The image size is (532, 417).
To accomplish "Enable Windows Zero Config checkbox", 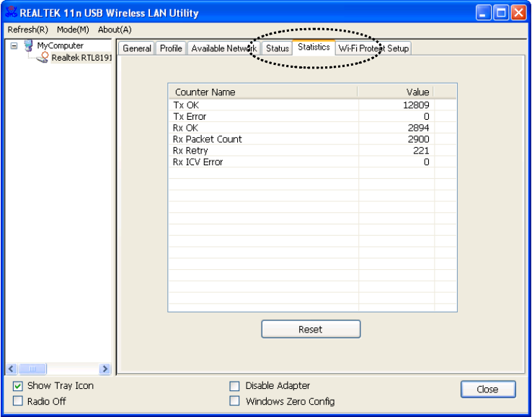I will pyautogui.click(x=234, y=401).
